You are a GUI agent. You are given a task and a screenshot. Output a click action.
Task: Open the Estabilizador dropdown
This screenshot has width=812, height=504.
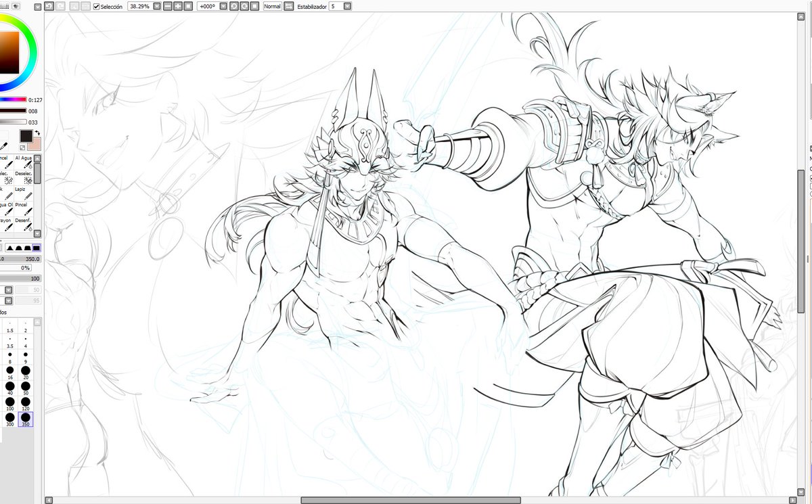347,6
